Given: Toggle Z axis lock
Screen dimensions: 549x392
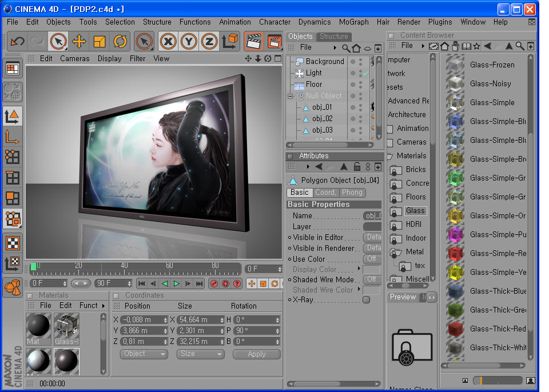Looking at the screenshot, I should pos(209,42).
